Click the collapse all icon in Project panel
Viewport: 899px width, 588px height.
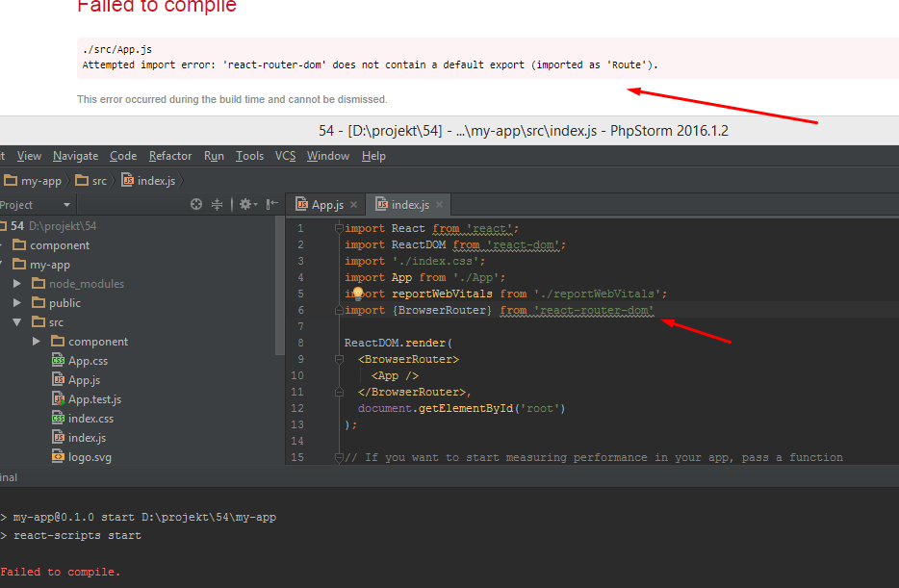point(217,204)
